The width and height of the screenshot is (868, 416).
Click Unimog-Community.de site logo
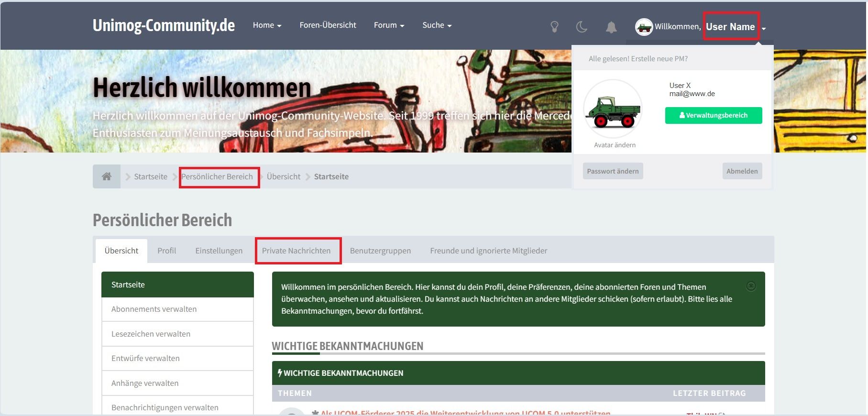click(x=164, y=25)
